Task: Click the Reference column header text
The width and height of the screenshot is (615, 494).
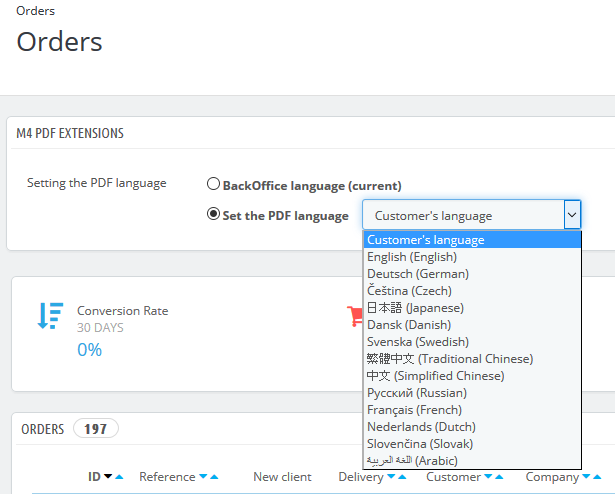Action: click(167, 476)
